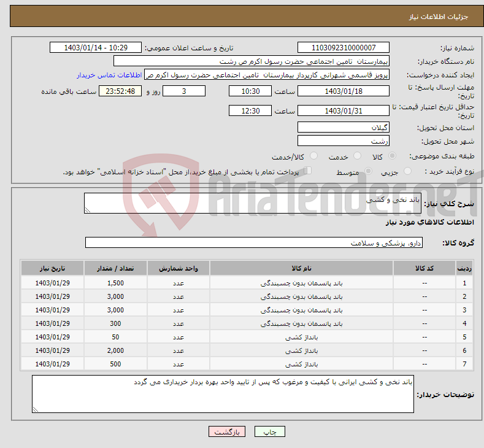Click the delivery city field رشت
The image size is (484, 448).
(x=344, y=141)
